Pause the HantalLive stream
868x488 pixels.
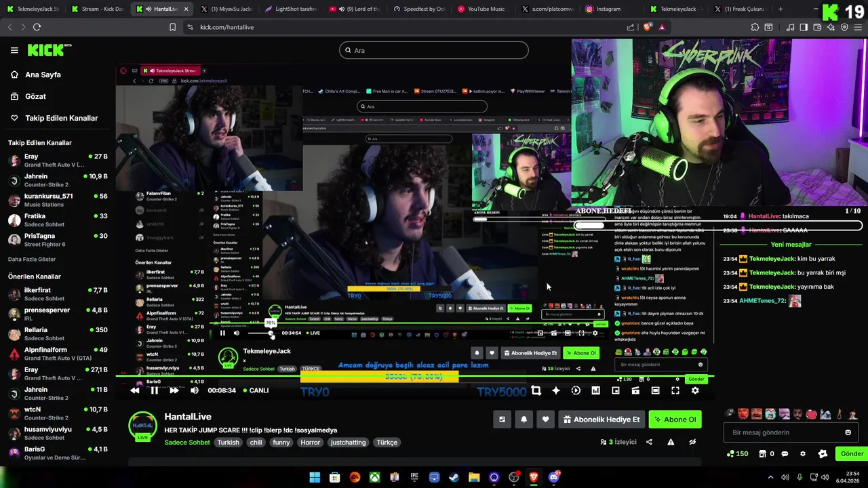(x=155, y=390)
